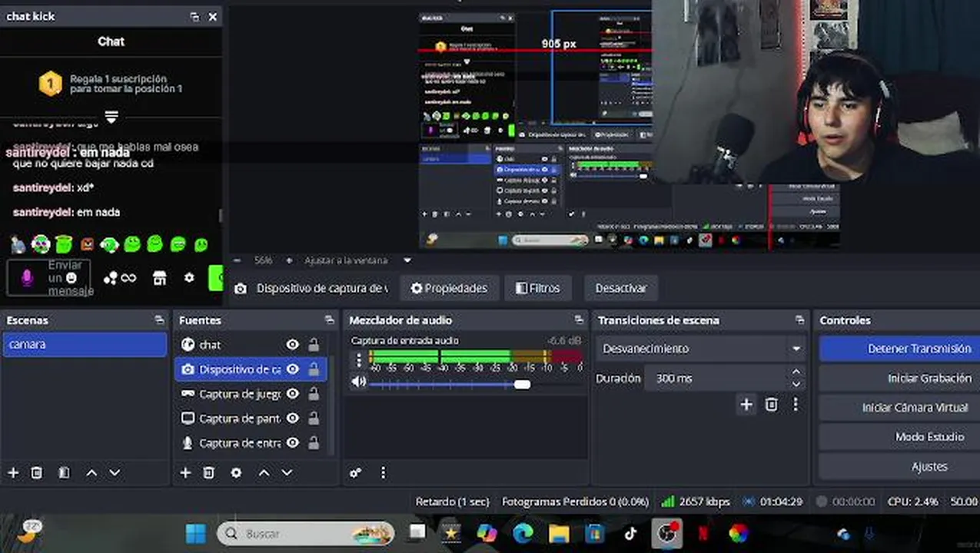Image resolution: width=980 pixels, height=553 pixels.
Task: Remove the selected source
Action: pyautogui.click(x=208, y=472)
